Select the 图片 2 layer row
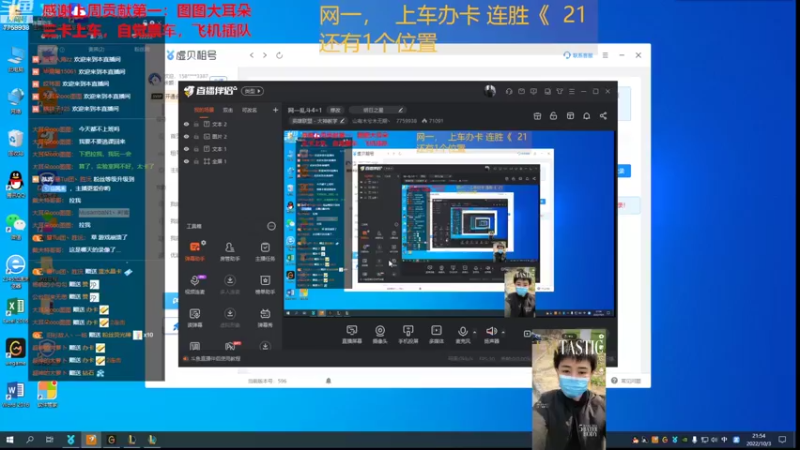Viewport: 800px width, 450px height. [x=231, y=137]
